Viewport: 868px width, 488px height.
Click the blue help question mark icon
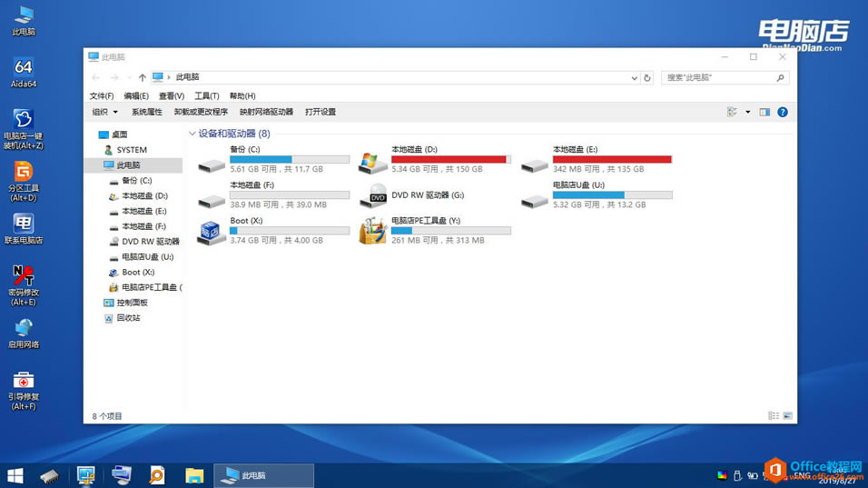pos(782,112)
